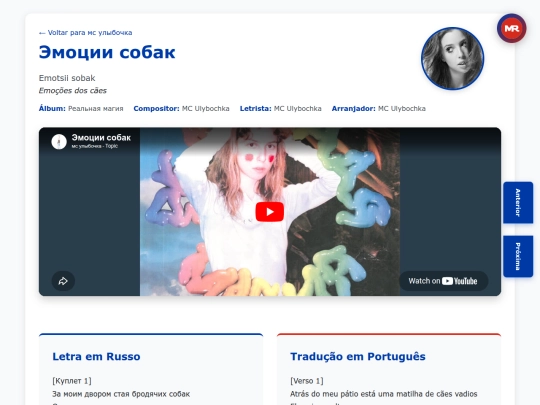Click the video album cover artwork

click(270, 211)
